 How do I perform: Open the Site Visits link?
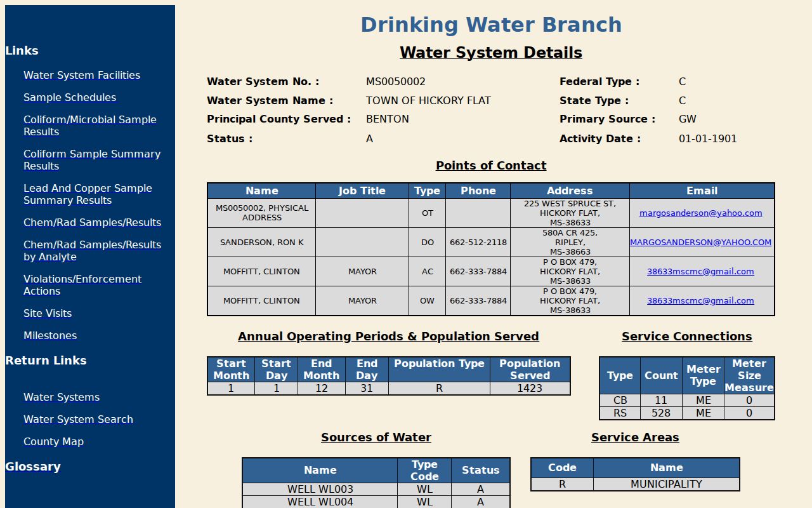pyautogui.click(x=48, y=313)
